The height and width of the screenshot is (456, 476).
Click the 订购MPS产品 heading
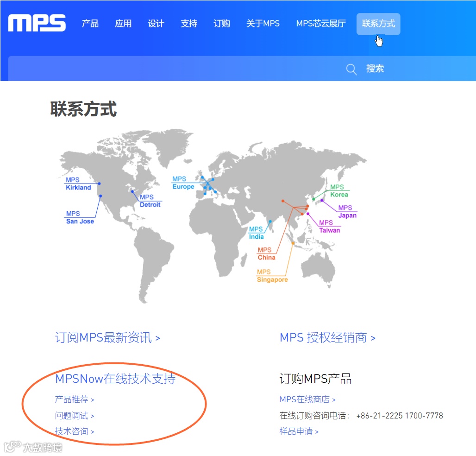(x=315, y=379)
